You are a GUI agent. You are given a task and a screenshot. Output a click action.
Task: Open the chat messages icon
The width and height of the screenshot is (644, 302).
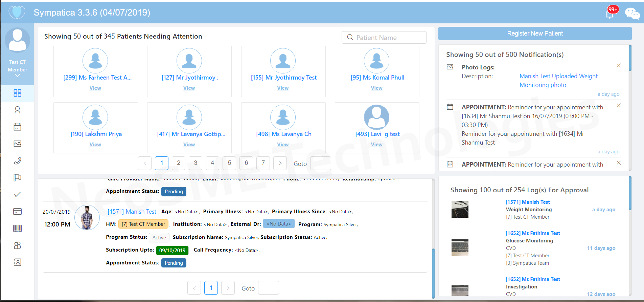coord(632,14)
